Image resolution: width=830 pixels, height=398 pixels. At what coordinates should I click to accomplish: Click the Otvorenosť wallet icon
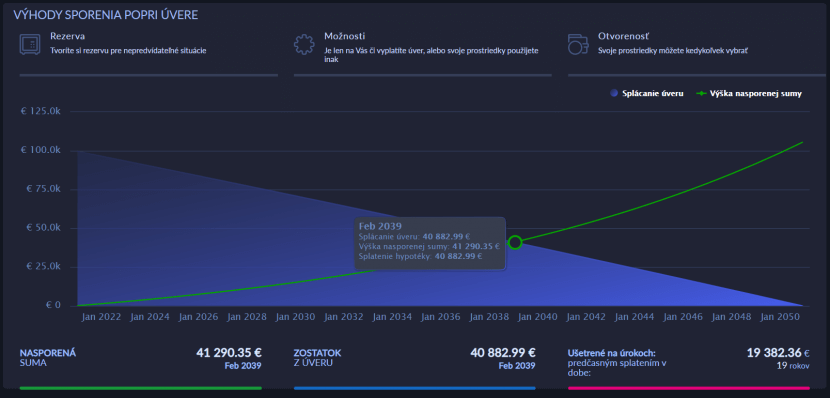tap(578, 44)
